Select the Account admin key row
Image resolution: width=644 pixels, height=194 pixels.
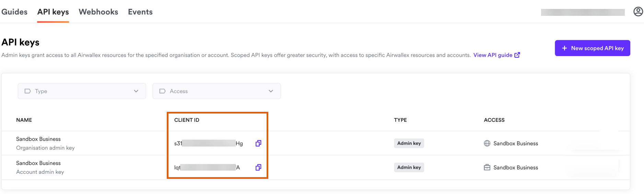(x=316, y=168)
